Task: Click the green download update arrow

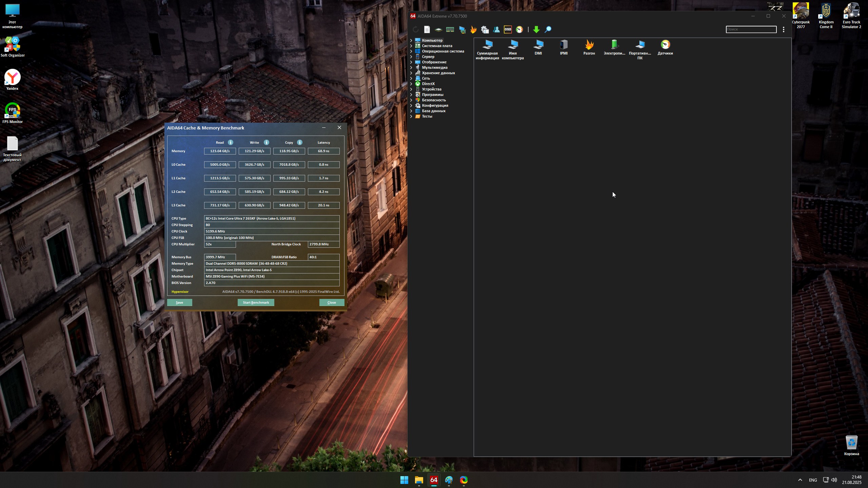Action: pos(536,29)
